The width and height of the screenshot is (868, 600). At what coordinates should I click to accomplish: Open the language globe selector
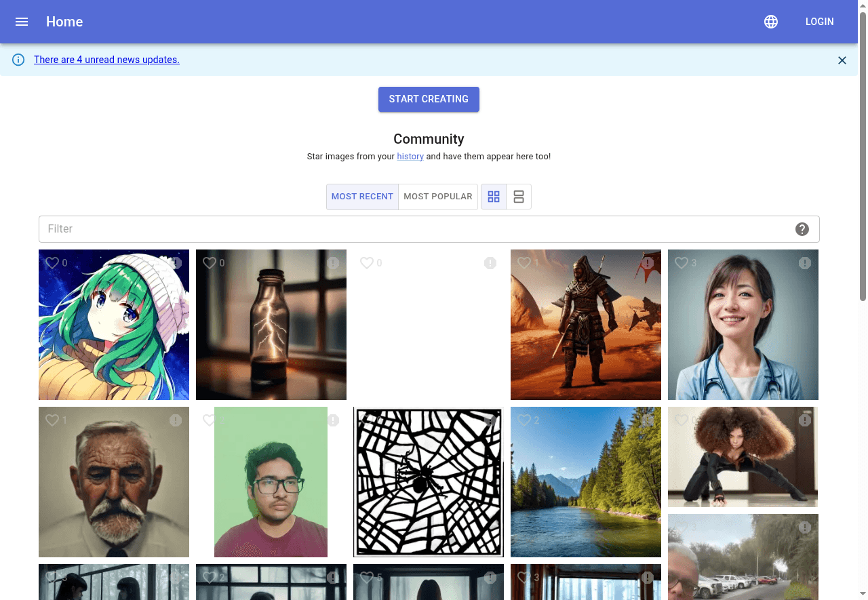point(771,22)
